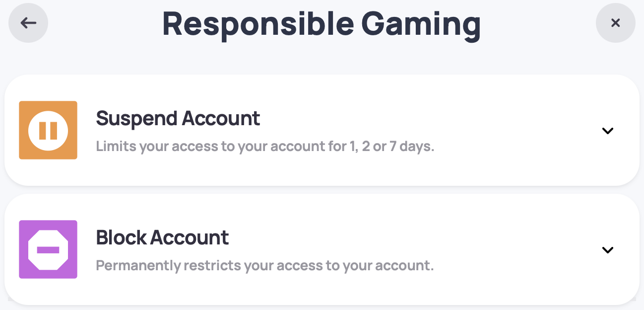Click the 'Permanently restricts your access' description
The height and width of the screenshot is (310, 644).
(x=264, y=266)
